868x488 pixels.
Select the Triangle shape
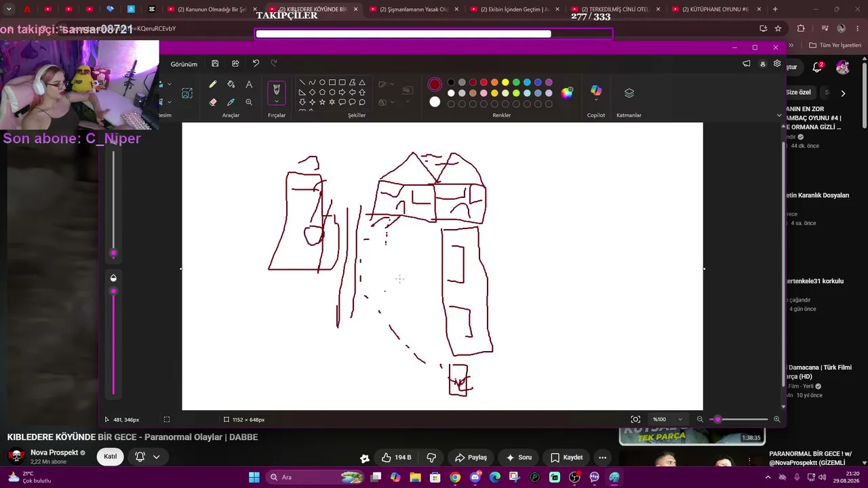coord(362,82)
